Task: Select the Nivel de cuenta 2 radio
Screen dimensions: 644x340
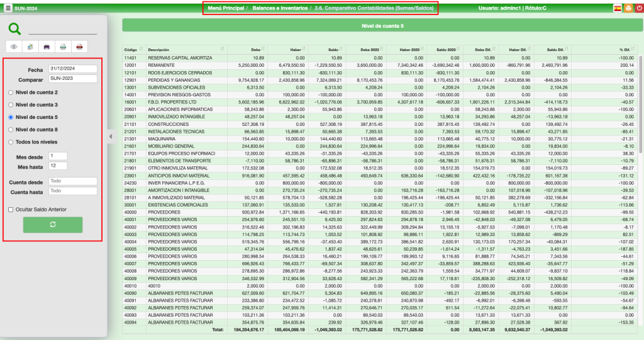Action: pyautogui.click(x=11, y=93)
